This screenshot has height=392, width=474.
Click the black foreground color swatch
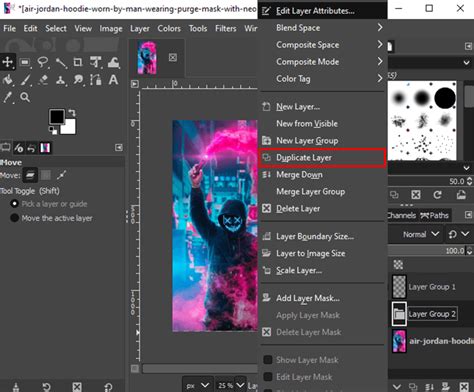(56, 116)
